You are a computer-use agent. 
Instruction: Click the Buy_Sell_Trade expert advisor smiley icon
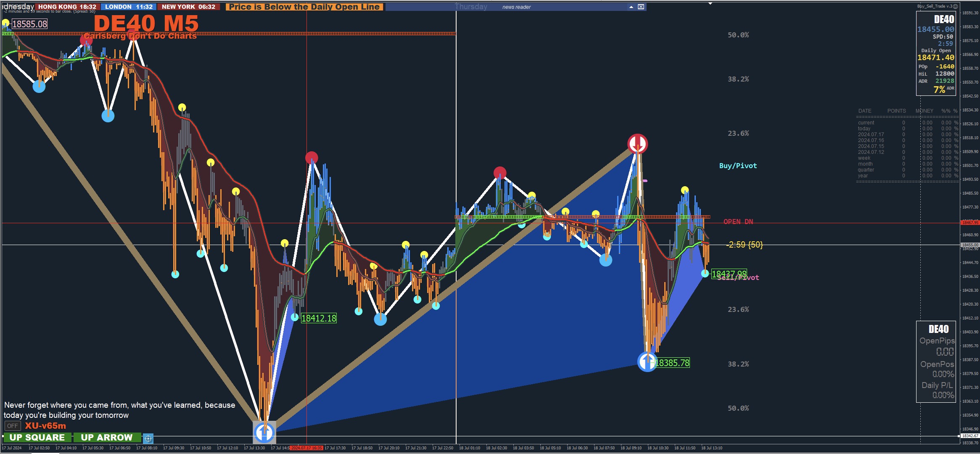coord(955,6)
